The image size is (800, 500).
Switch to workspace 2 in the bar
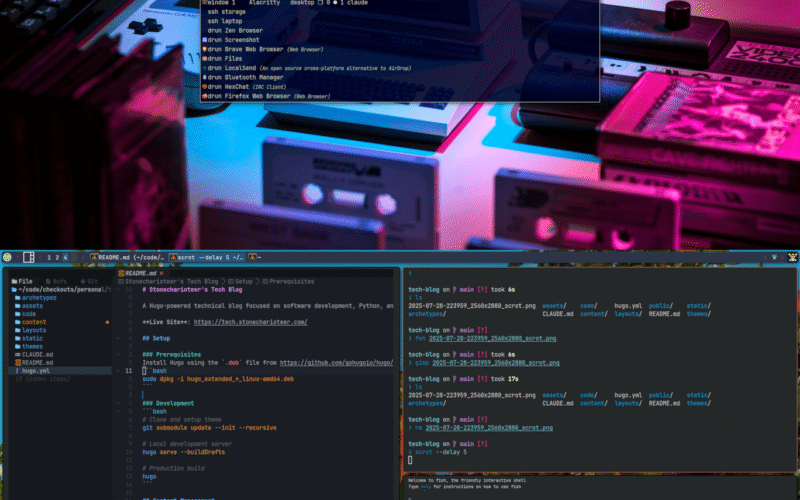[x=56, y=257]
